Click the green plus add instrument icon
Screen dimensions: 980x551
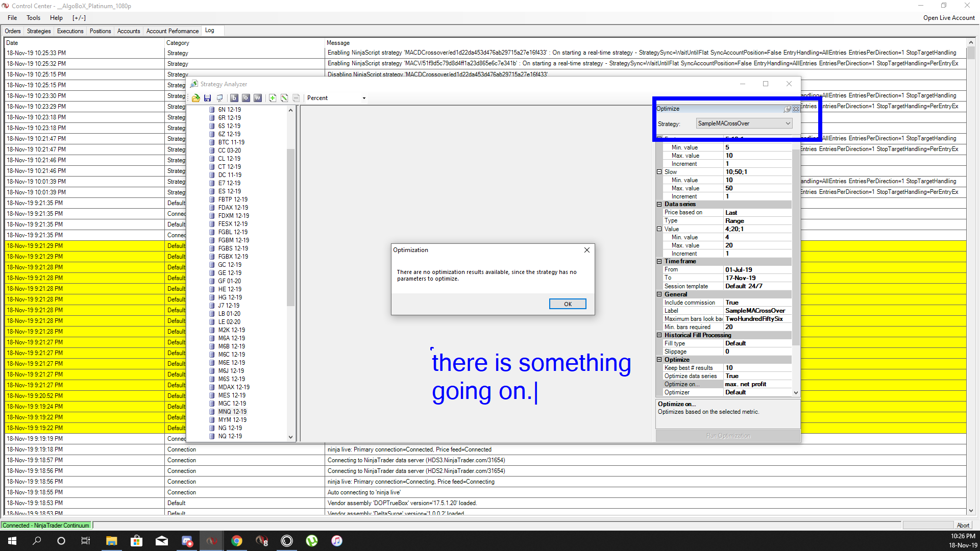pyautogui.click(x=273, y=98)
